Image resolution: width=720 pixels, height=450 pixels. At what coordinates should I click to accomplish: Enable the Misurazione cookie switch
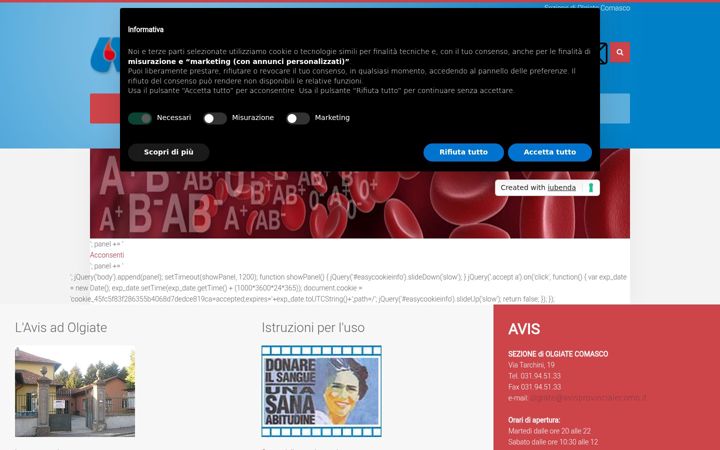click(215, 118)
